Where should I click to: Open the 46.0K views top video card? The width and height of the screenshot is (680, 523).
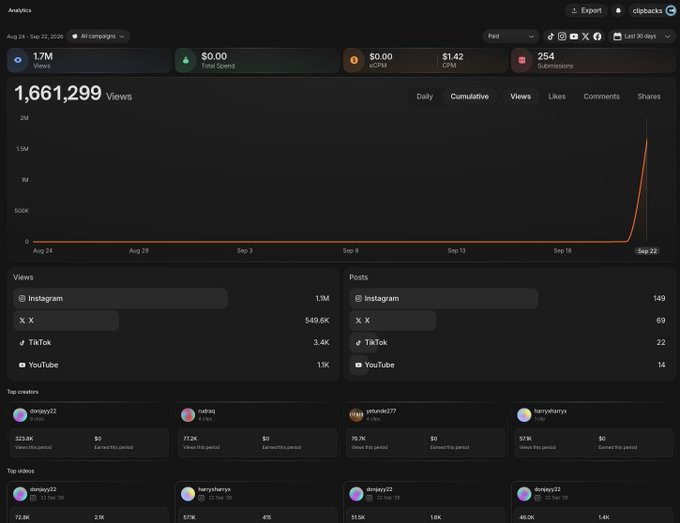(593, 503)
